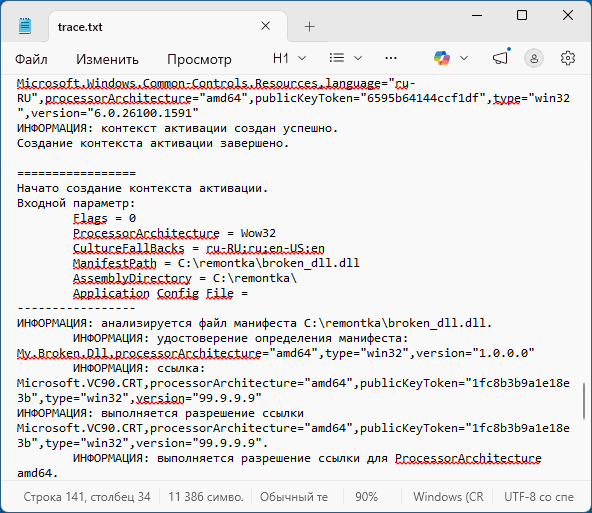Click the 'AssemblyDirectory = C:\remontka\' line

[185, 278]
